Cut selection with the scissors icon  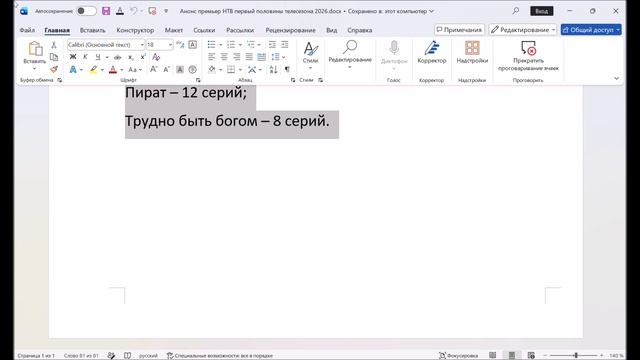[53, 45]
